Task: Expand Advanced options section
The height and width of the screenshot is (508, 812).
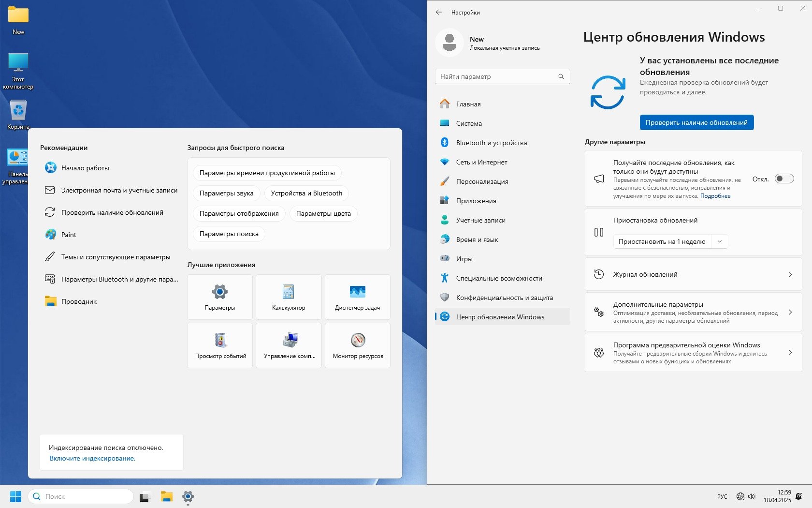Action: point(693,312)
